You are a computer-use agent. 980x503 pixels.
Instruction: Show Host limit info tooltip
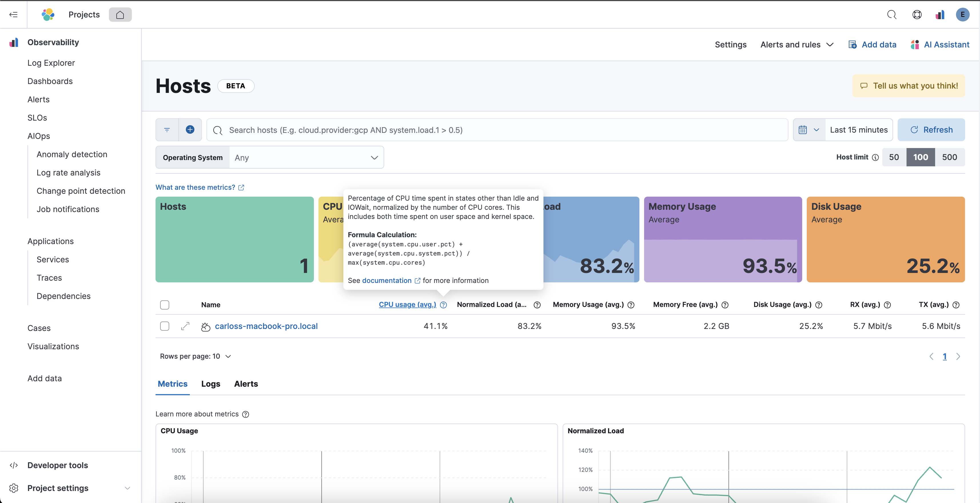point(875,157)
